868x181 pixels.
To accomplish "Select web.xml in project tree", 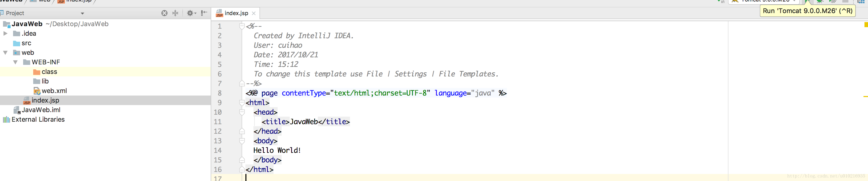I will coord(54,91).
